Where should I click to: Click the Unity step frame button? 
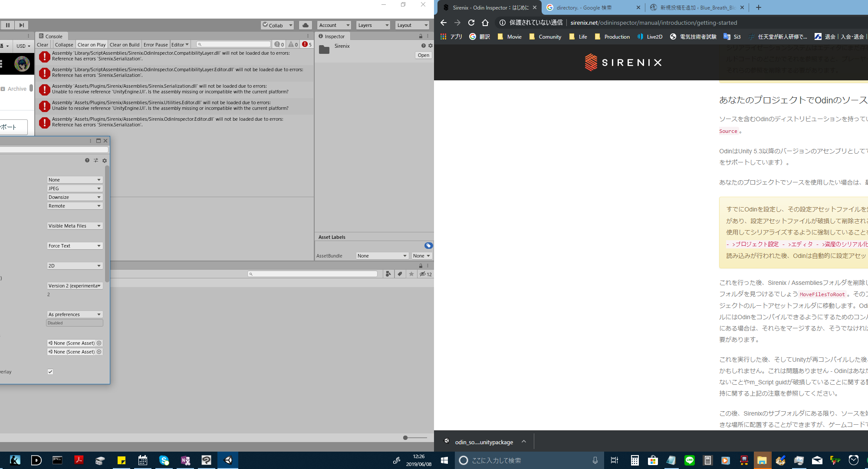click(21, 25)
